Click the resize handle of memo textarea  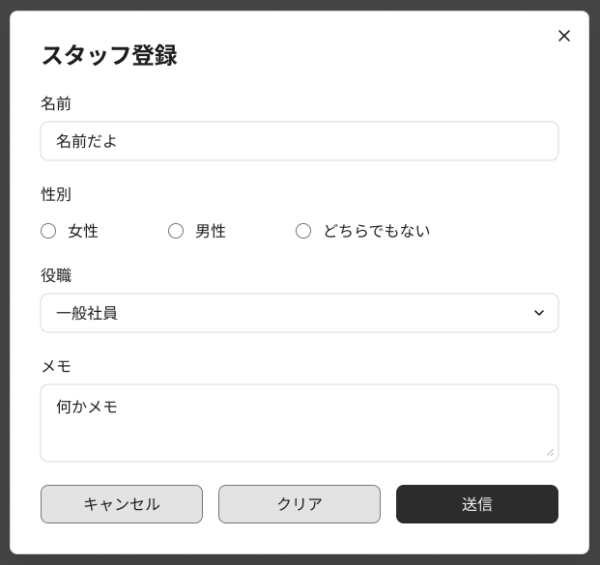[x=550, y=453]
